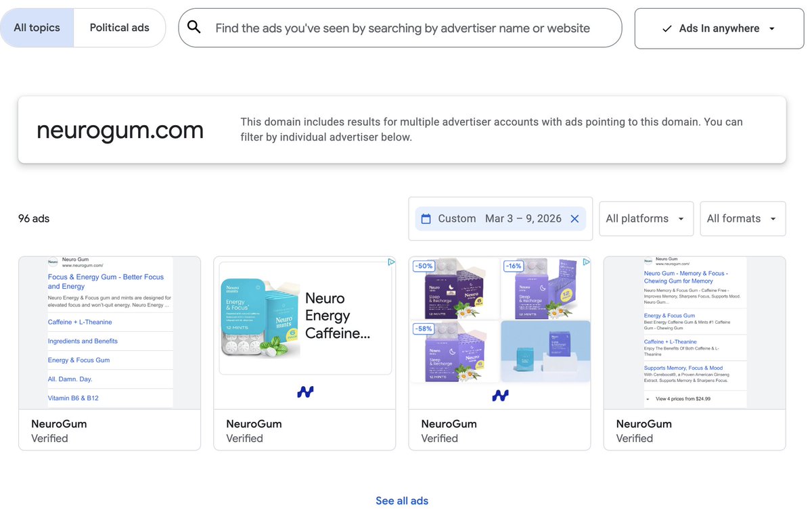
Task: Click Neuro Energy Caffeine... ad text
Action: click(338, 316)
